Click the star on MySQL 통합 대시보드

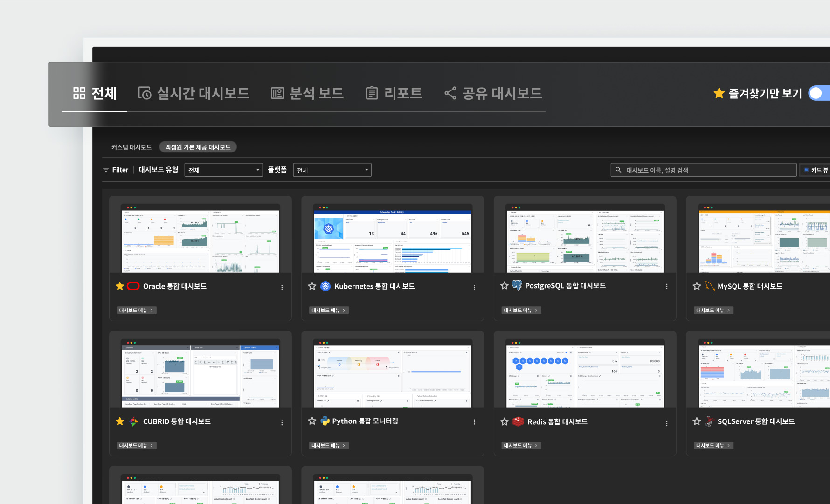pos(697,286)
